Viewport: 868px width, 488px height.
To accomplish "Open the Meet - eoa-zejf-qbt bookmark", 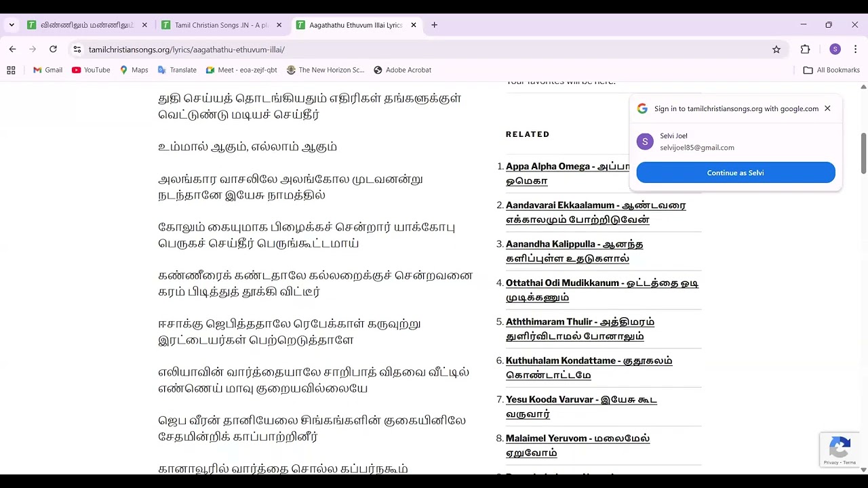I will click(241, 70).
